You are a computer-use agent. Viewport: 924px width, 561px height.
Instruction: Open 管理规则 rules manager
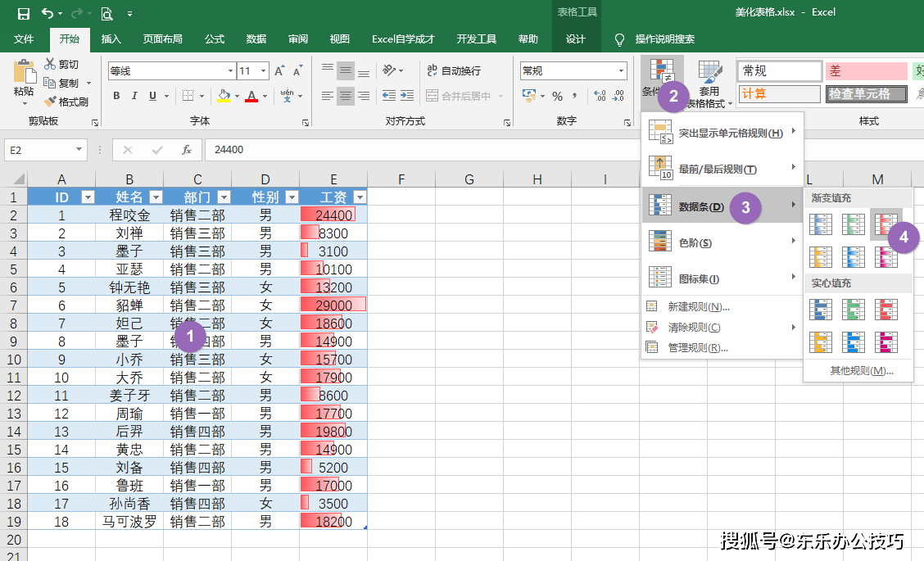click(x=722, y=348)
